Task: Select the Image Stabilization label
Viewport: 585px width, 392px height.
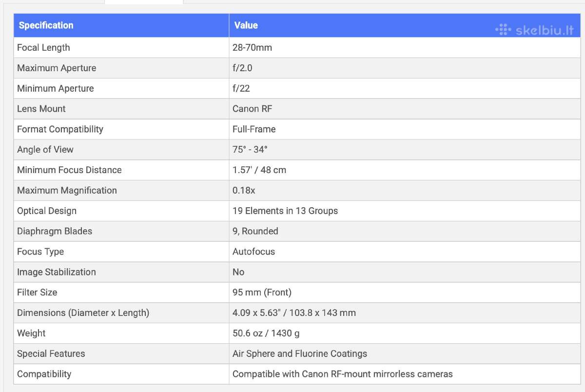Action: pyautogui.click(x=57, y=272)
